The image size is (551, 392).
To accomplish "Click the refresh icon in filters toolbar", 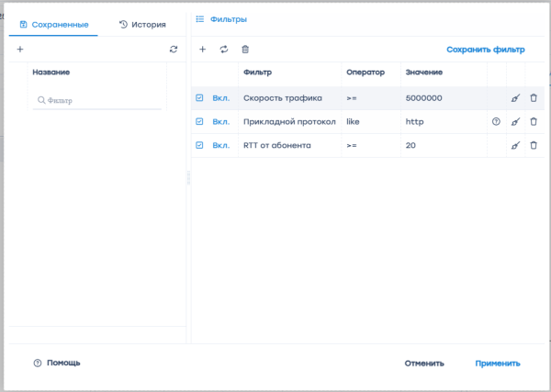I will [223, 50].
